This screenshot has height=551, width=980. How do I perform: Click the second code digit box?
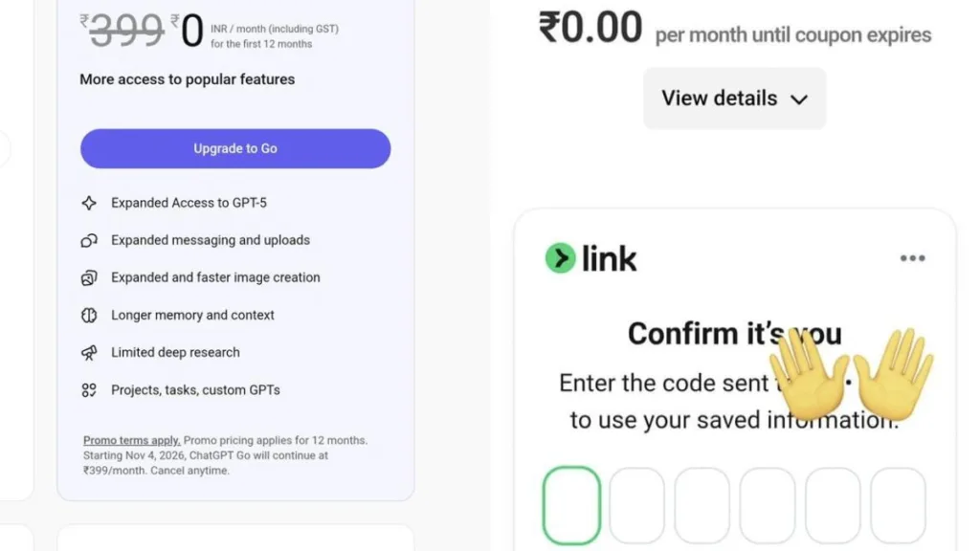pos(636,506)
